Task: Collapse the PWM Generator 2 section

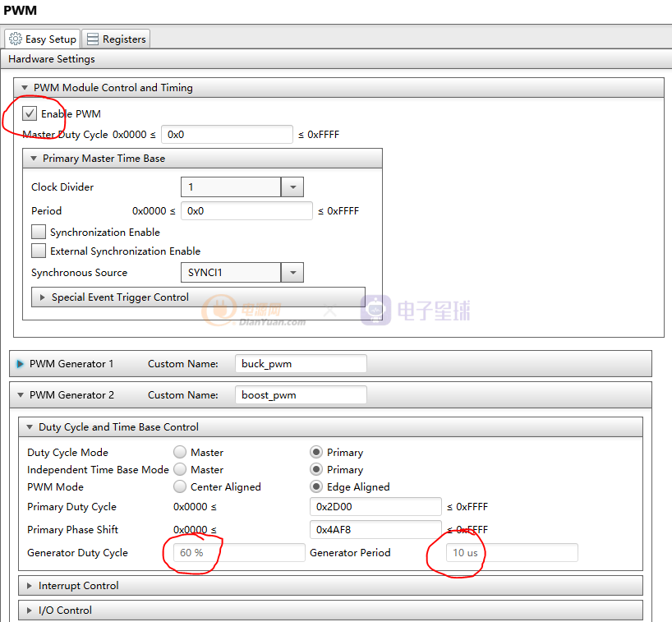Action: coord(21,395)
